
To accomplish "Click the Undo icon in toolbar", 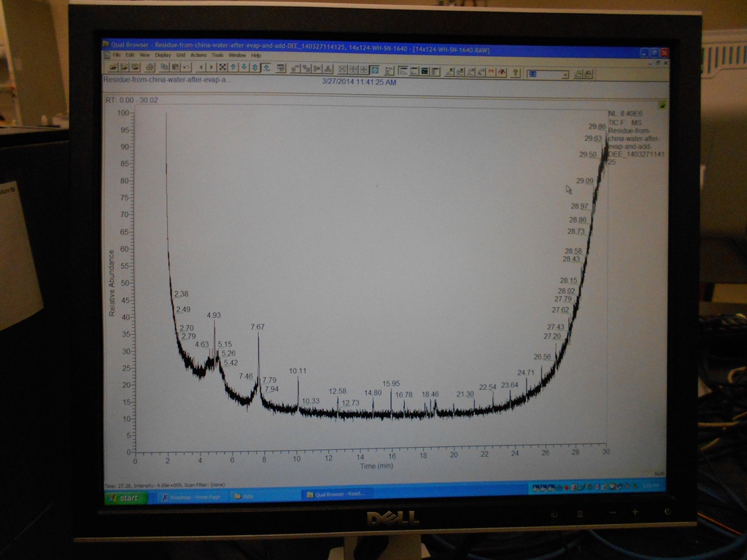I will [186, 67].
